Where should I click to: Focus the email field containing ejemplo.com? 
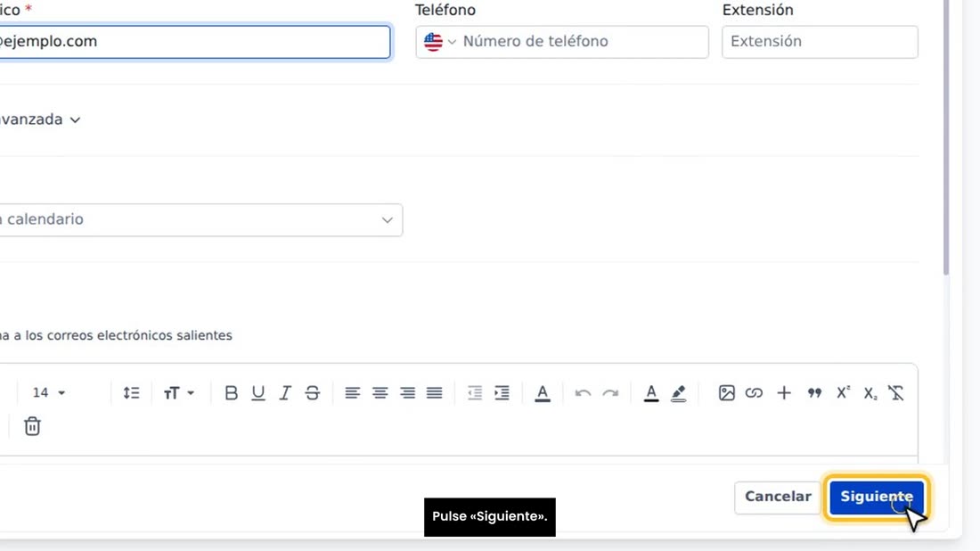(194, 42)
